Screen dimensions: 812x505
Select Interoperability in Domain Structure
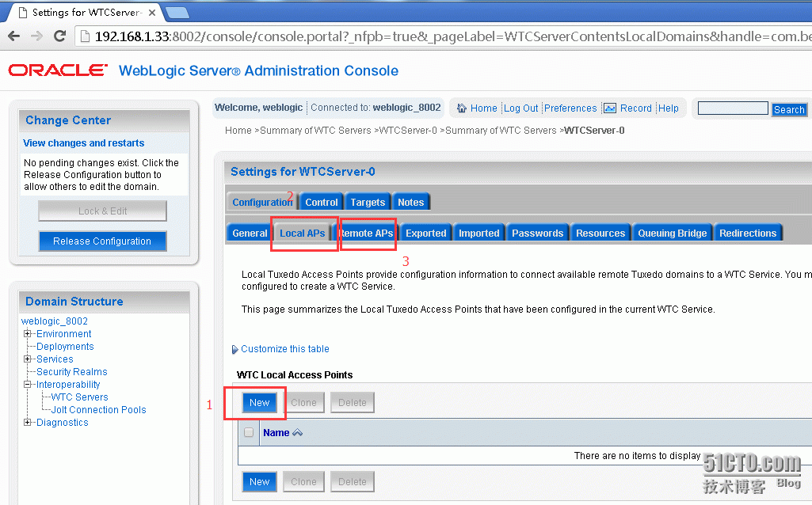68,385
